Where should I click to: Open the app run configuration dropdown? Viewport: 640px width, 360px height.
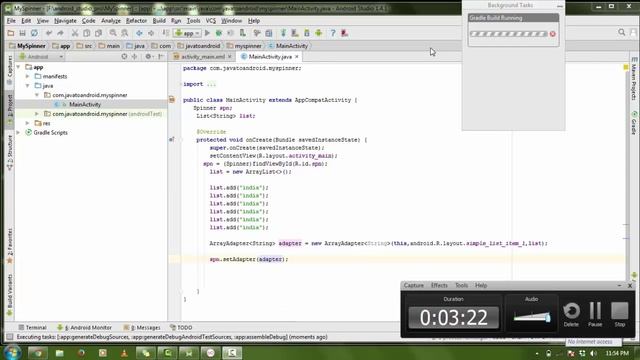point(187,33)
